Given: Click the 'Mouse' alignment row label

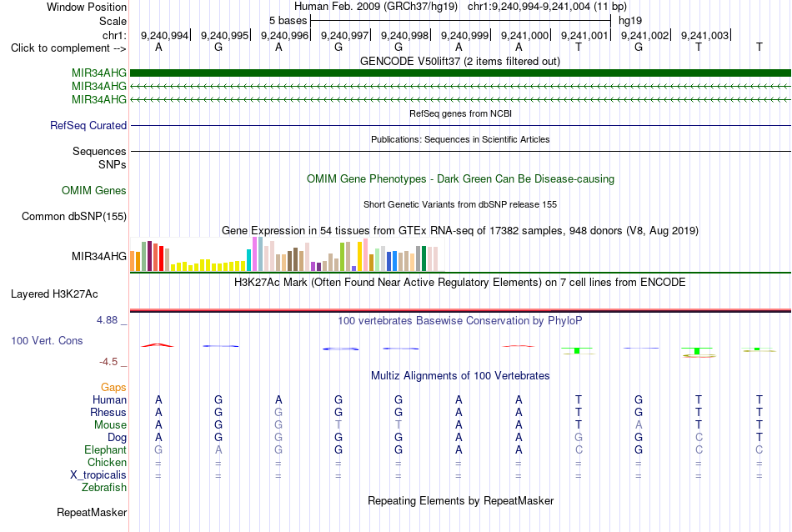Looking at the screenshot, I should pos(110,425).
